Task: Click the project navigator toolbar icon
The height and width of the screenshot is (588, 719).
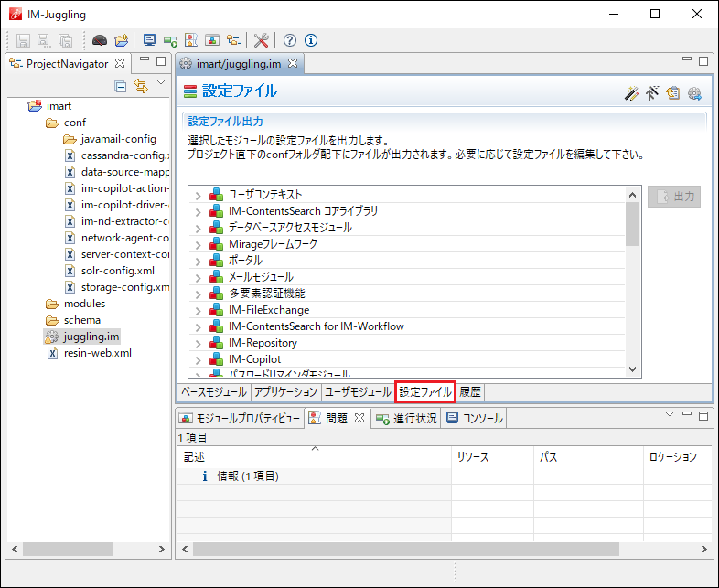Action: coord(233,40)
